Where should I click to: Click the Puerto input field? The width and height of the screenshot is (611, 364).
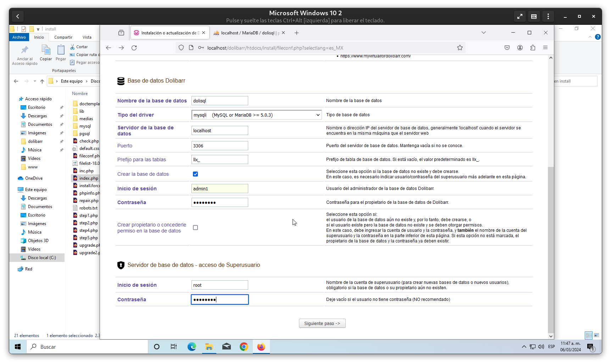click(x=220, y=146)
